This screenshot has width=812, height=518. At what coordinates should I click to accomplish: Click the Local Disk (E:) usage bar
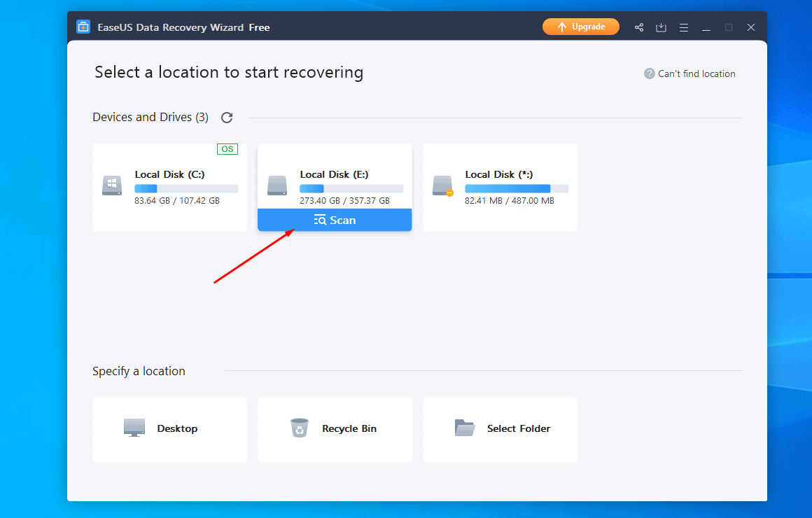351,189
